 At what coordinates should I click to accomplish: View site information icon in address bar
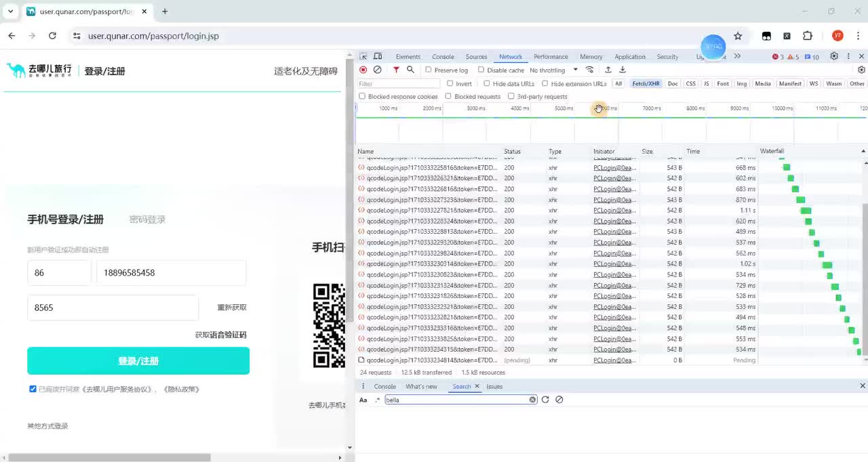click(76, 36)
